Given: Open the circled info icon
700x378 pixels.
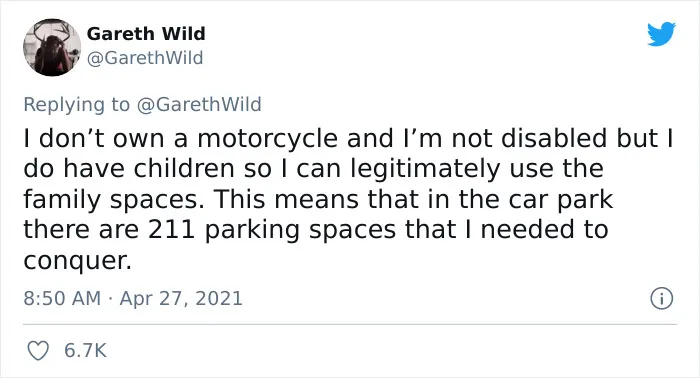Looking at the screenshot, I should pyautogui.click(x=661, y=299).
